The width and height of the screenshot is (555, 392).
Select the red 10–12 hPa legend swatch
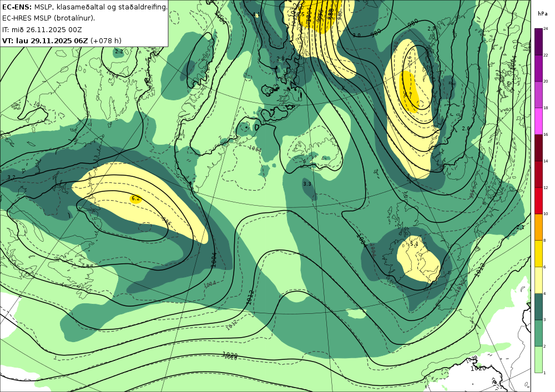[x=538, y=200]
